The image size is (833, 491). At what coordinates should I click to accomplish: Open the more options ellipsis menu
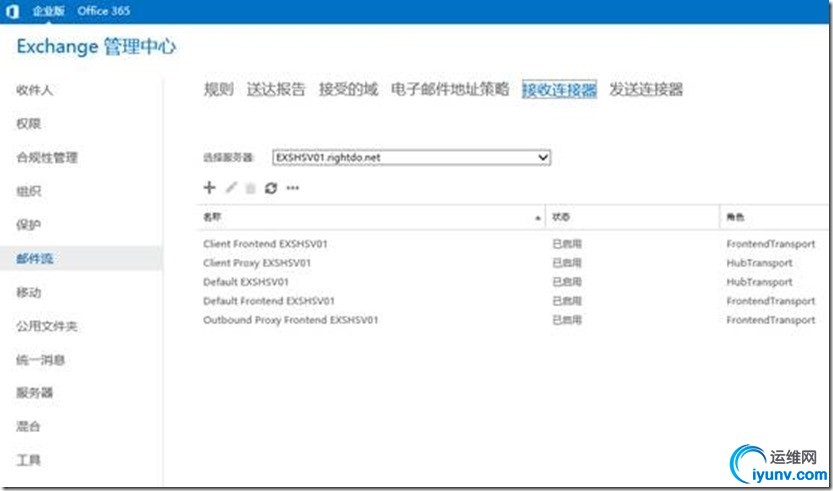[293, 188]
